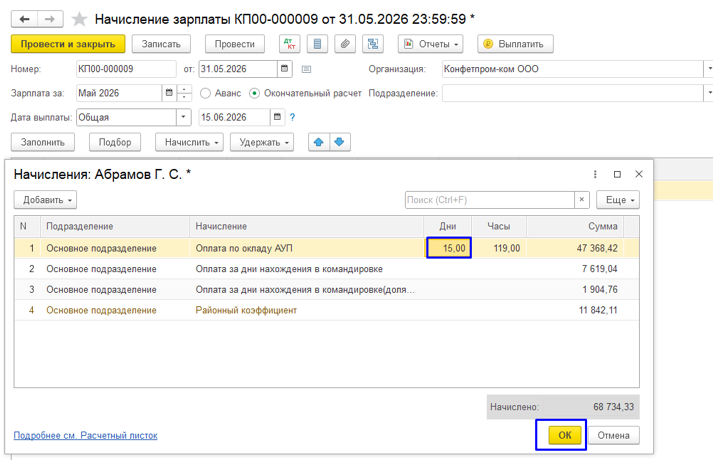The width and height of the screenshot is (722, 470).
Task: Step the salary month with spinner arrows
Action: pyautogui.click(x=184, y=93)
